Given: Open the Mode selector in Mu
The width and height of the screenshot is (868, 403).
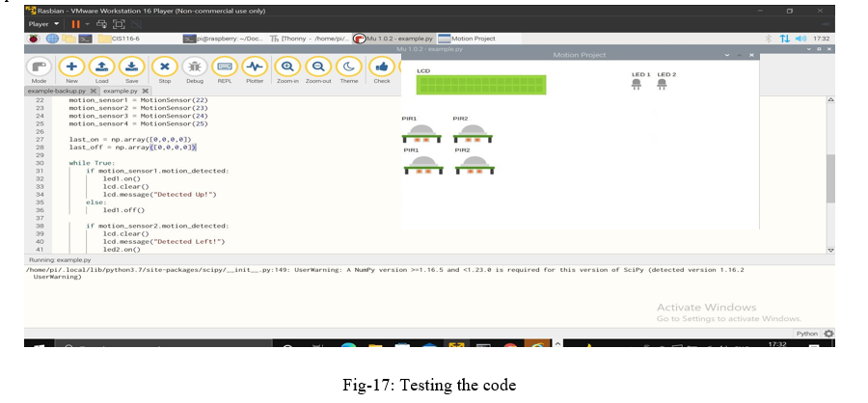Looking at the screenshot, I should coord(39,67).
